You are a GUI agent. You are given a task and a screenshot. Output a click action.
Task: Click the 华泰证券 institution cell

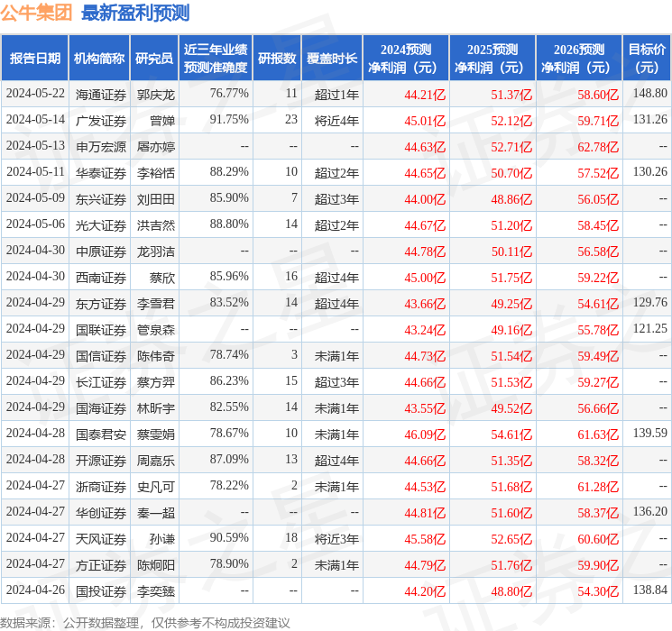pyautogui.click(x=101, y=173)
